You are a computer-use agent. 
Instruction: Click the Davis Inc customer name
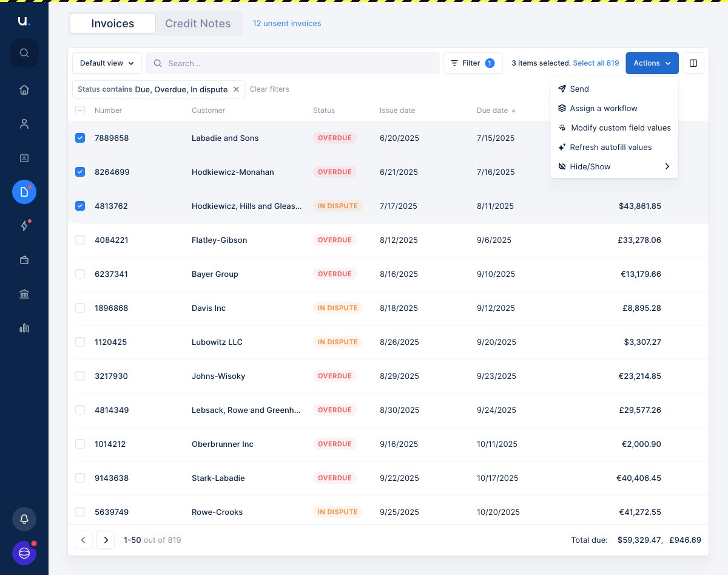click(x=209, y=308)
